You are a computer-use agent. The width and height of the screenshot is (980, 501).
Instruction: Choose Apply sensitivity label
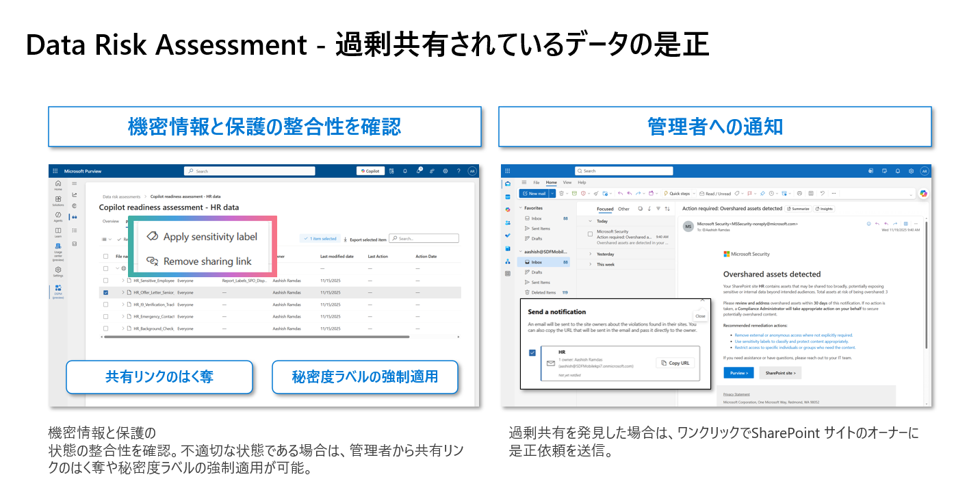[x=203, y=237]
